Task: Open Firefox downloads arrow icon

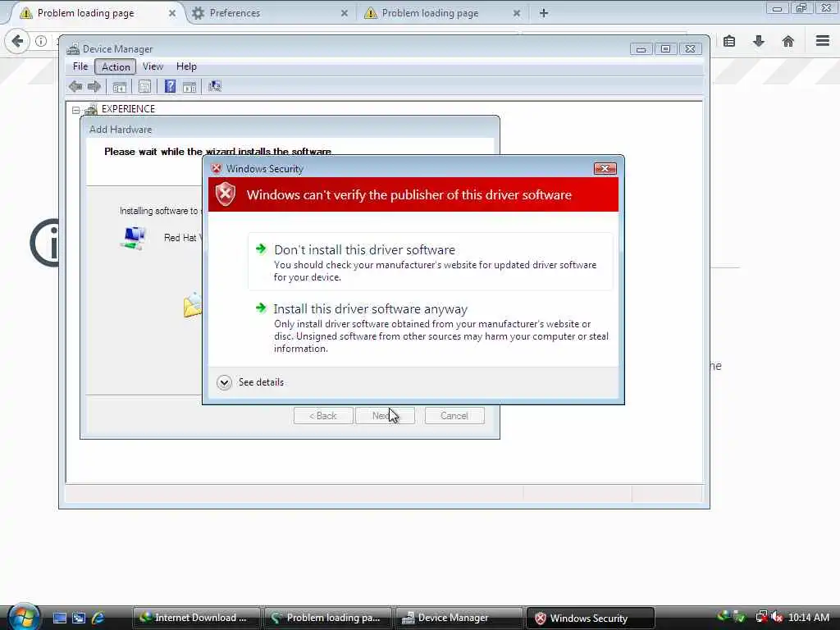Action: coord(759,41)
